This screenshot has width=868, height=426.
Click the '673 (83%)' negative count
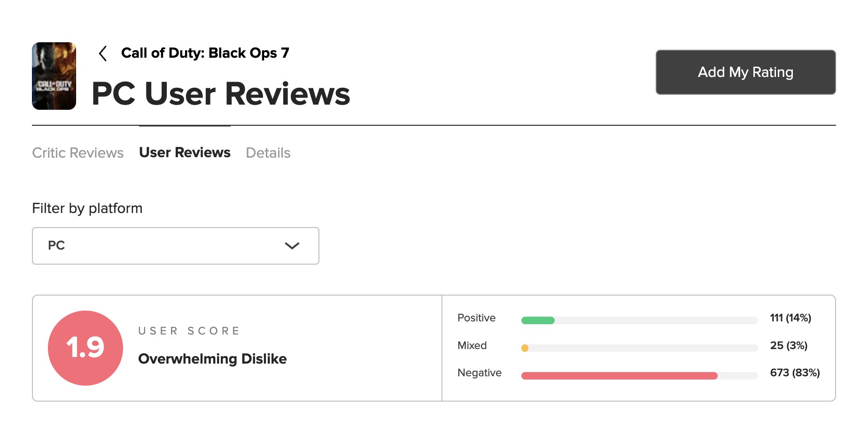point(795,373)
